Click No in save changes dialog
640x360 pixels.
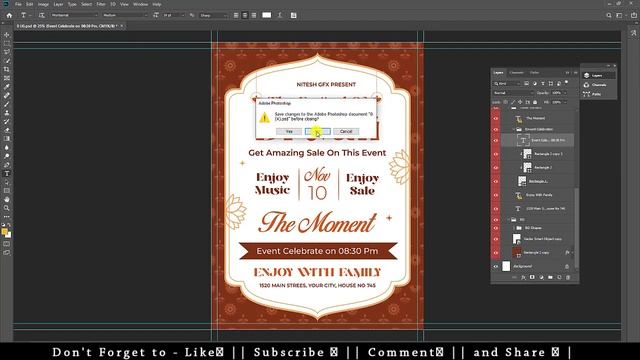click(318, 131)
